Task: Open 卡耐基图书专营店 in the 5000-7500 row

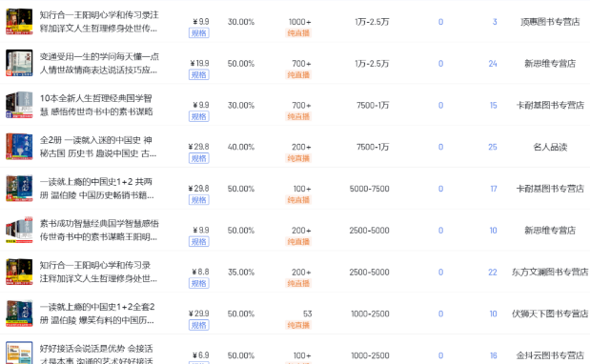Action: click(x=550, y=189)
